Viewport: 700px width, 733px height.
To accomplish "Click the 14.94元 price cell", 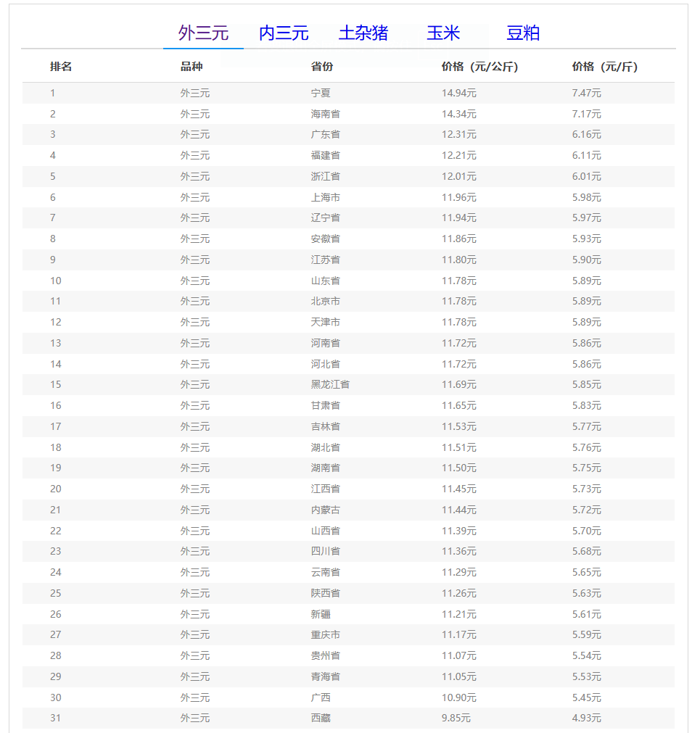I will (x=458, y=93).
